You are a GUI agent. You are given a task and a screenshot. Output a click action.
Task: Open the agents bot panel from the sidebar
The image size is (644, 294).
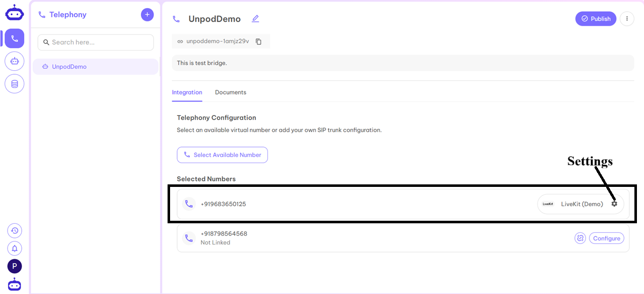14,61
